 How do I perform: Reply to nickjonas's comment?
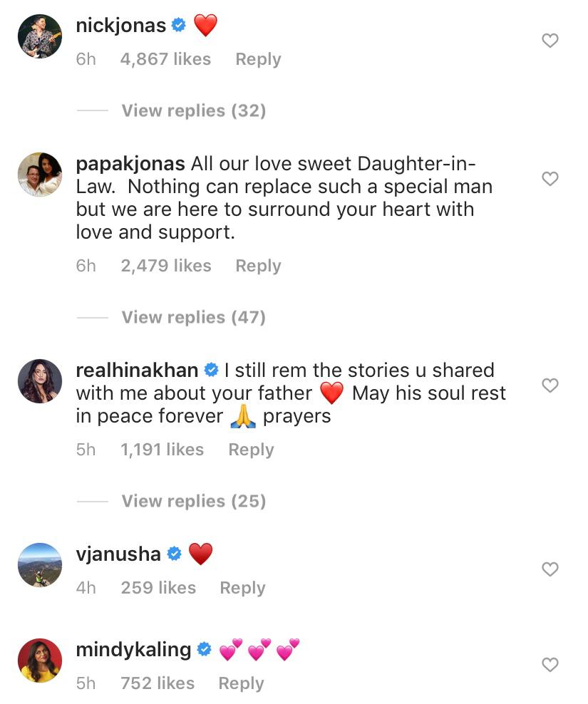coord(258,59)
